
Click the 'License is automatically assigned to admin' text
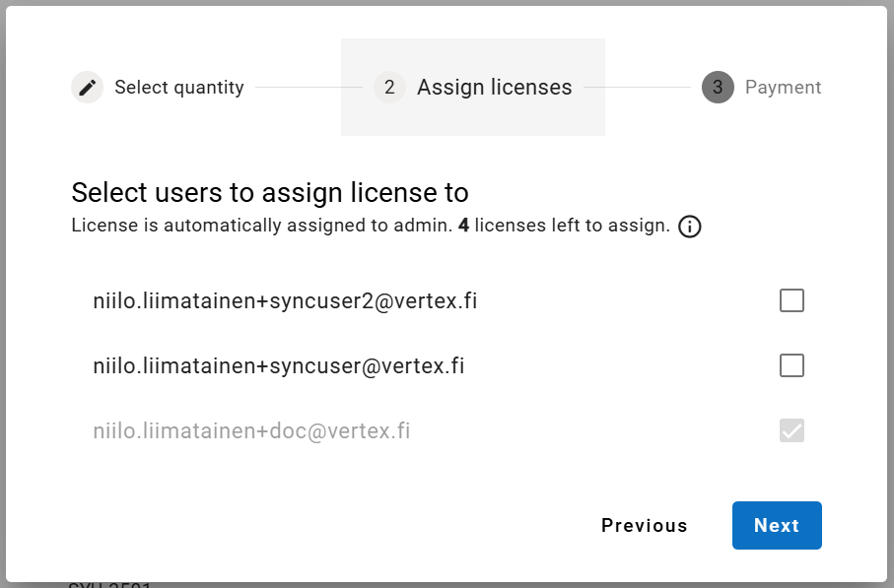(261, 226)
